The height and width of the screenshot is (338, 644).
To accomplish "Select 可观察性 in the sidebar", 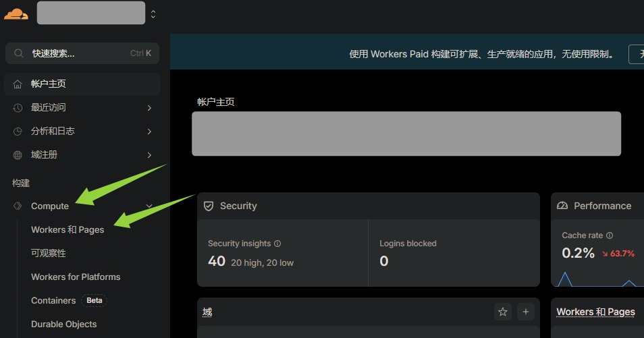I will pyautogui.click(x=49, y=254).
